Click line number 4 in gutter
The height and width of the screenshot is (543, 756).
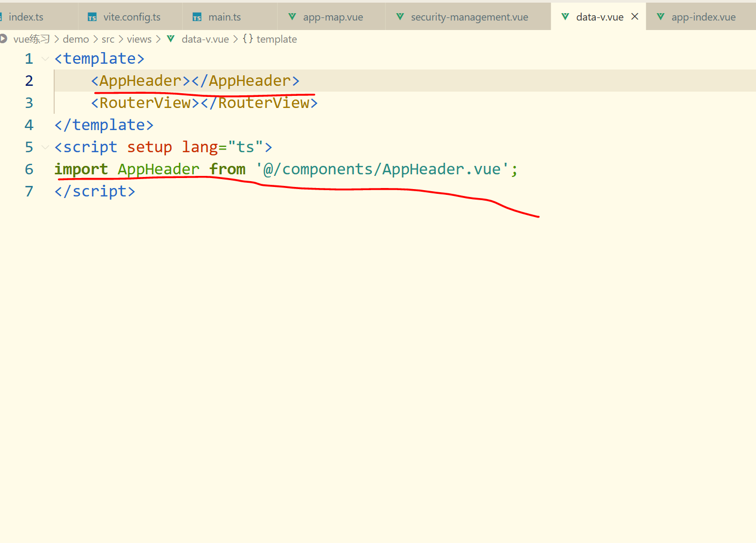29,125
